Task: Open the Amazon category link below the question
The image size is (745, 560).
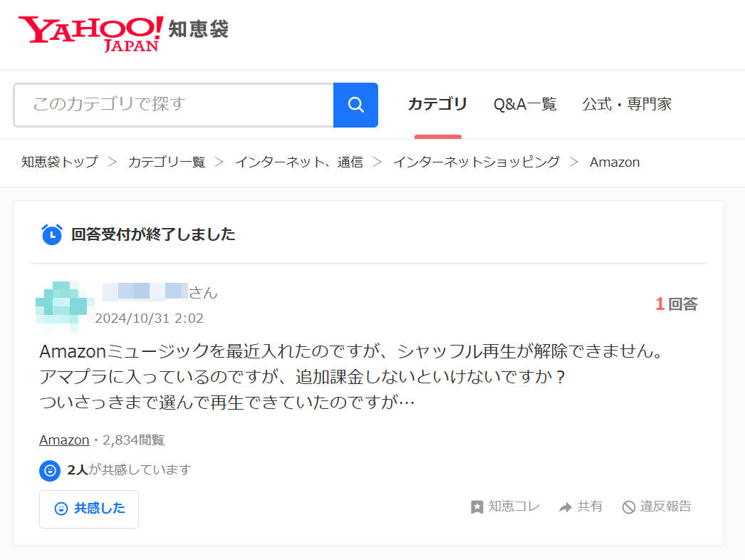Action: tap(63, 440)
